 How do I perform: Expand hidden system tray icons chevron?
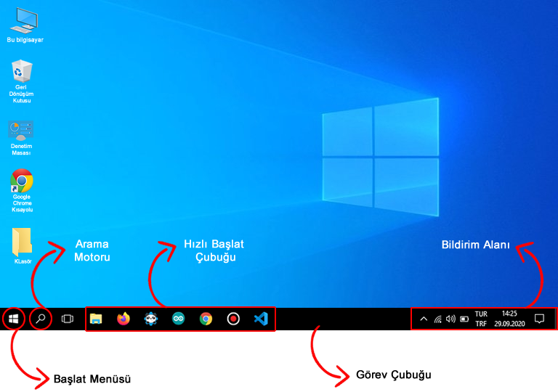tap(424, 319)
